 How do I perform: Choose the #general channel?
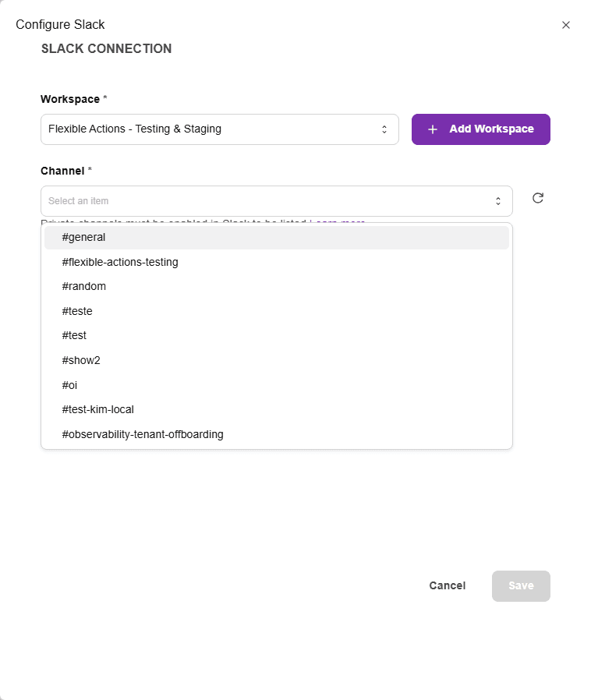tap(276, 238)
